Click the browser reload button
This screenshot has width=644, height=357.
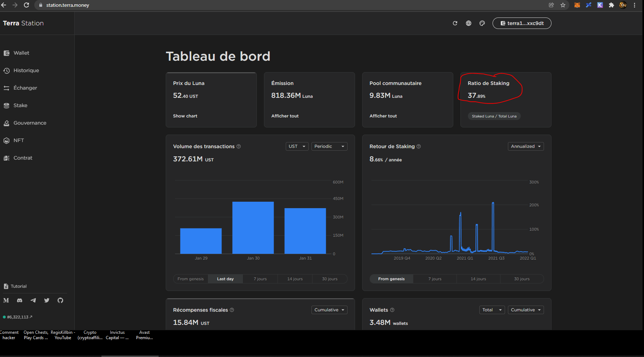tap(26, 5)
